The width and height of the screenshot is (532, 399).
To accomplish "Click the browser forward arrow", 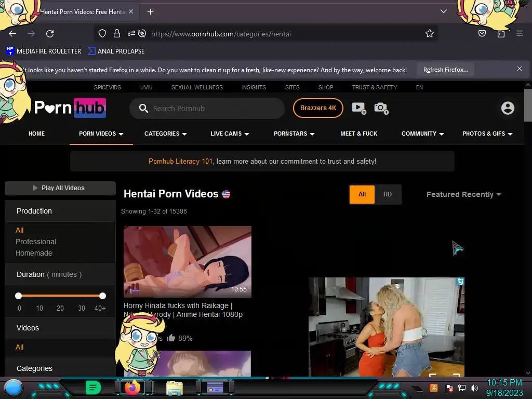I will 31,34.
